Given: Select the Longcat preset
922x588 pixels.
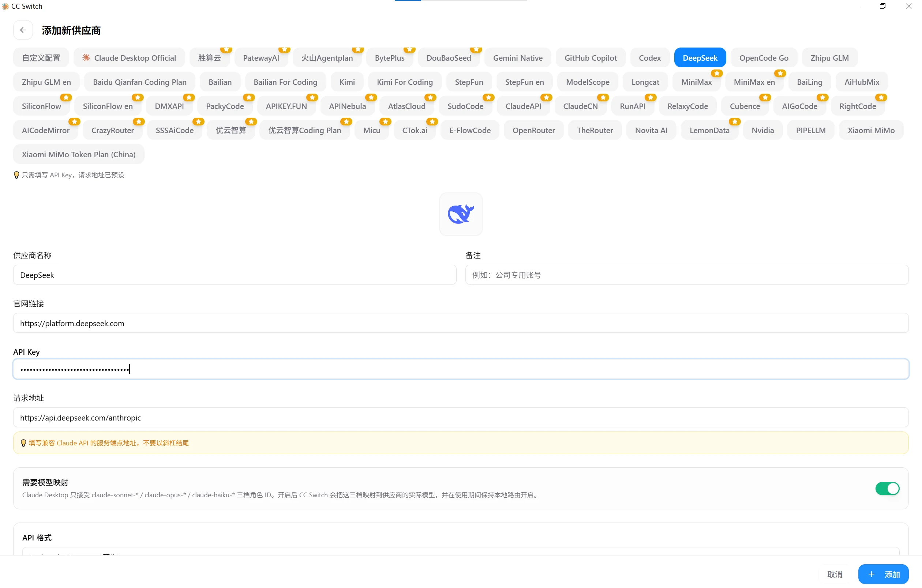Looking at the screenshot, I should [645, 82].
